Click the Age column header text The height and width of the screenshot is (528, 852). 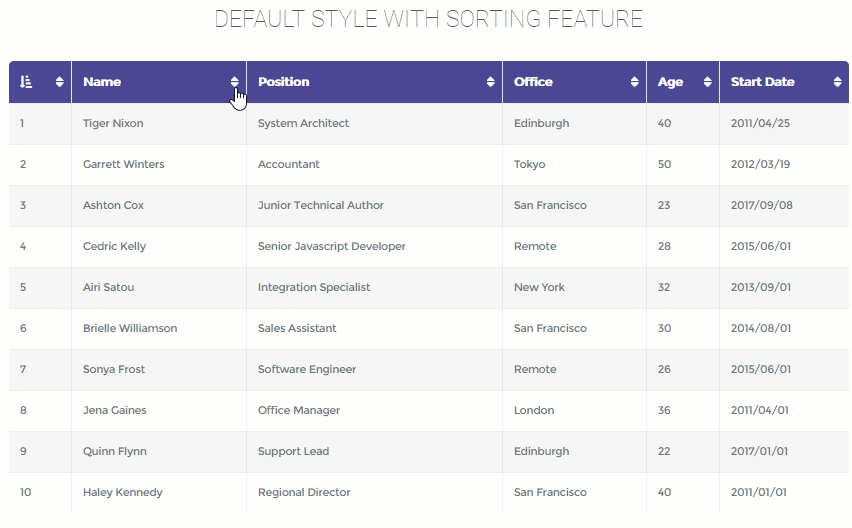[x=671, y=82]
